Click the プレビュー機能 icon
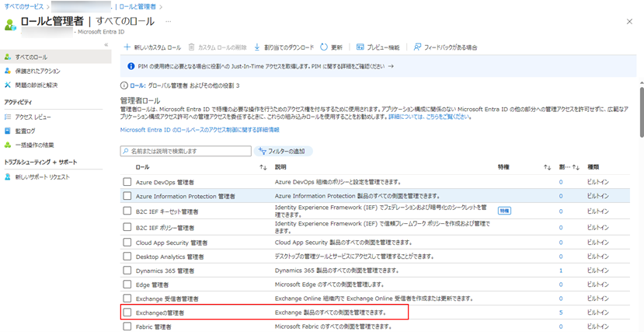644x332 pixels. (x=360, y=47)
